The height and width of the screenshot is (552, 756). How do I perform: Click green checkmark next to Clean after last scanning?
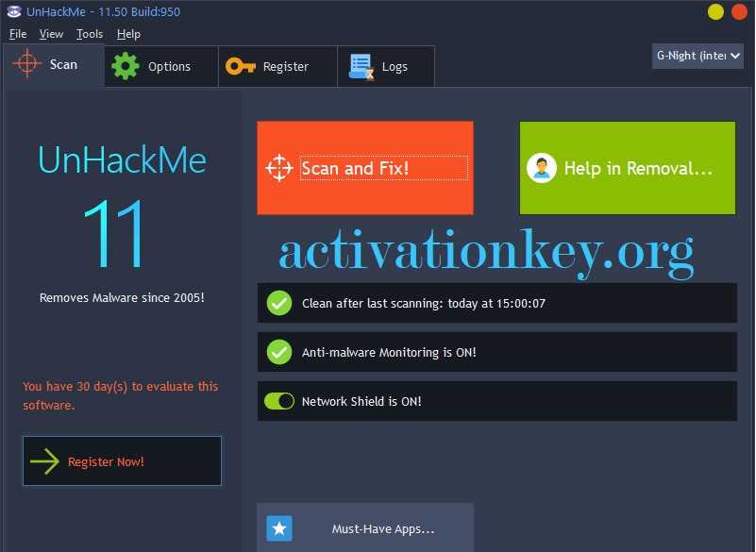click(x=278, y=303)
